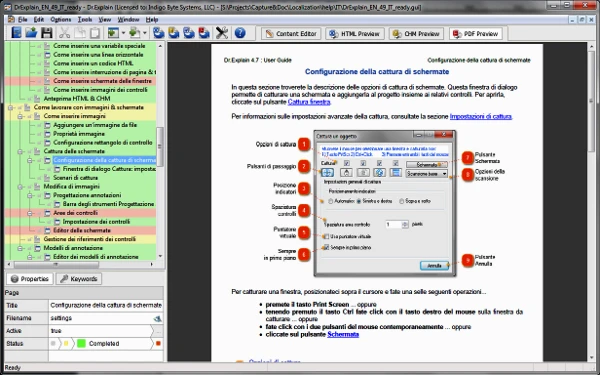Image resolution: width=600 pixels, height=375 pixels.
Task: Click the Open project folder icon
Action: point(31,33)
